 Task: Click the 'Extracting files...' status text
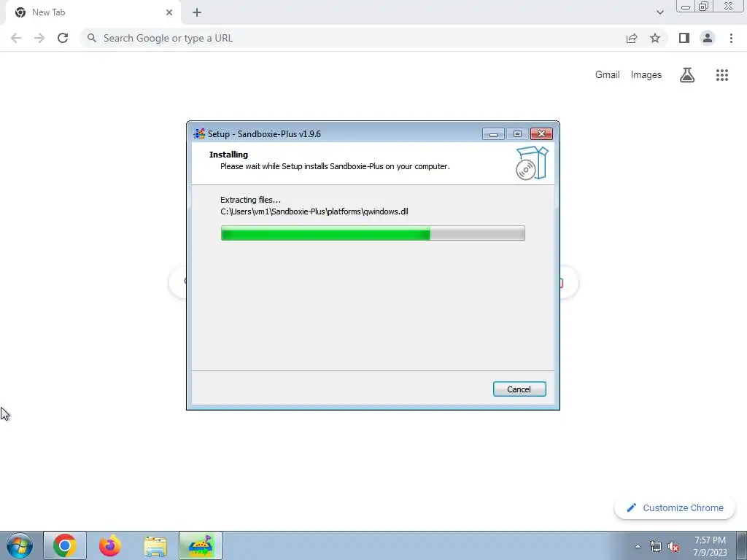coord(251,200)
